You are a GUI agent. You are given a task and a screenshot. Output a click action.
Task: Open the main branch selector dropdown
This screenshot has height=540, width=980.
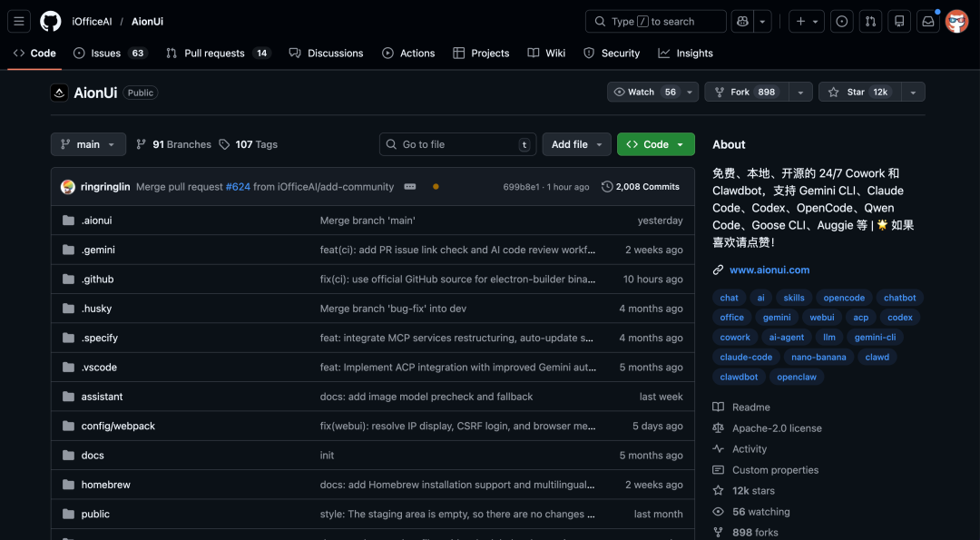[x=87, y=143]
